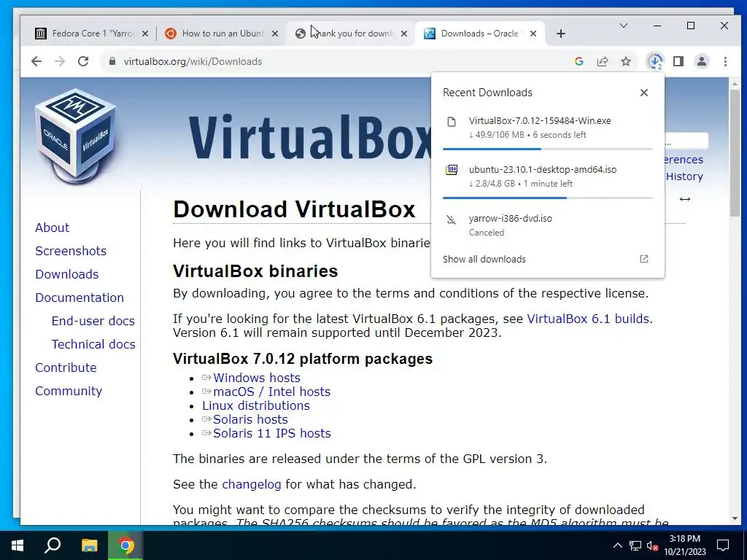Open the Chrome profile avatar
This screenshot has width=747, height=560.
[x=702, y=61]
